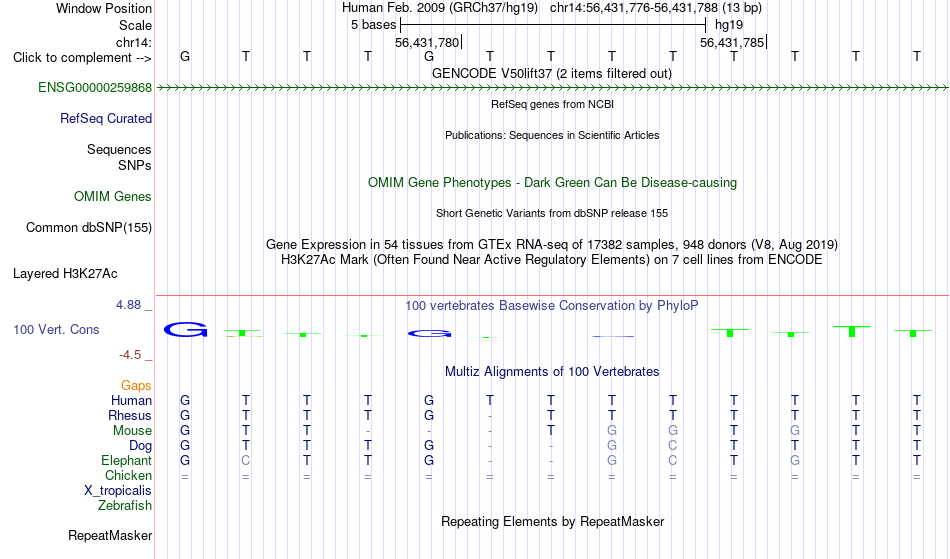Click the second smaller blue G conservation logo

[x=430, y=333]
